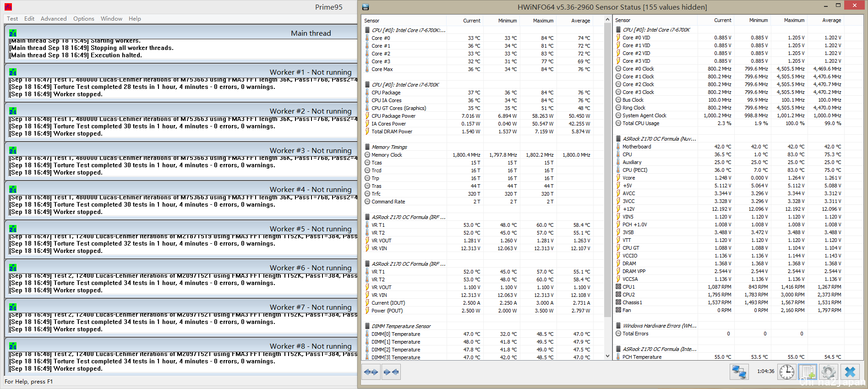Click the HWiNFO shrink-layout arrows icon
Viewport: 868px width, 389px height.
pos(391,372)
